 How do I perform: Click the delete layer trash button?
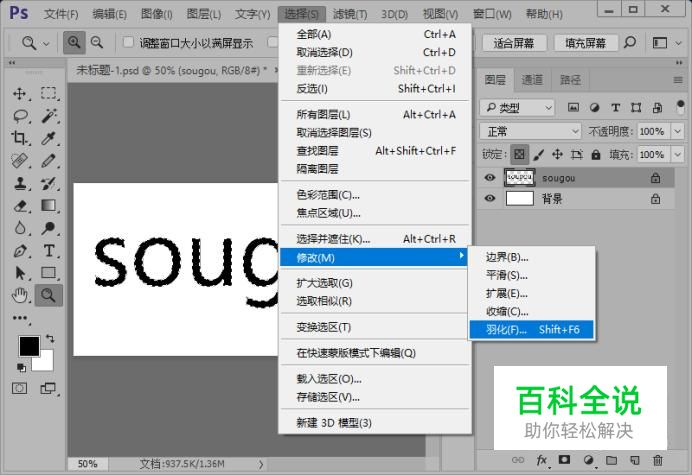[x=658, y=460]
